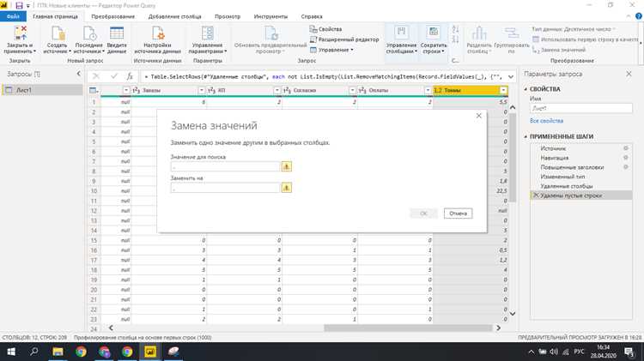Open the Все свойства link

point(546,121)
